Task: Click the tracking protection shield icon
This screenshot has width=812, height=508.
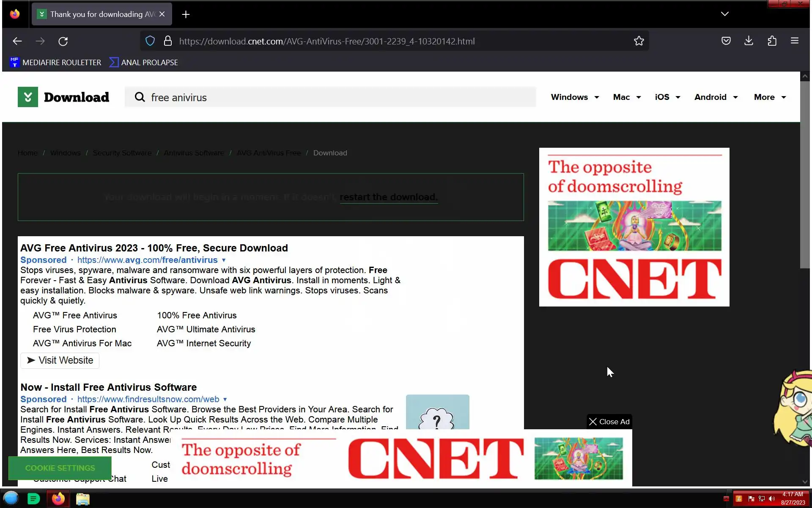Action: [x=150, y=41]
